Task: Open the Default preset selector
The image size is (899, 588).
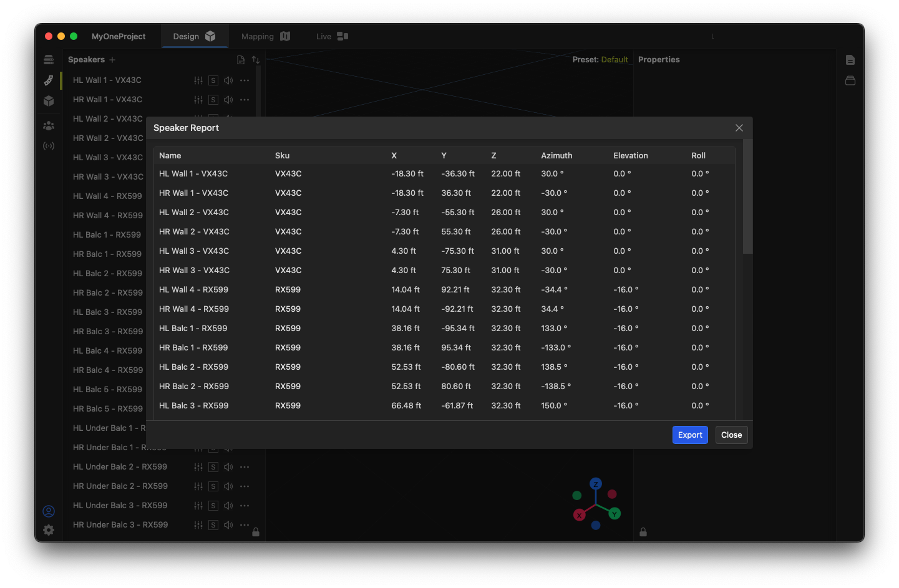Action: pyautogui.click(x=614, y=60)
